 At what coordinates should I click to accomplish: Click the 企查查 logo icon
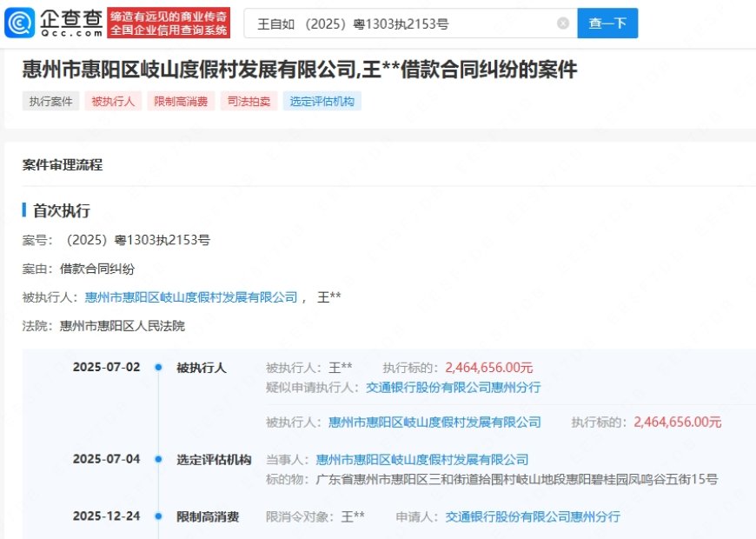tap(17, 19)
